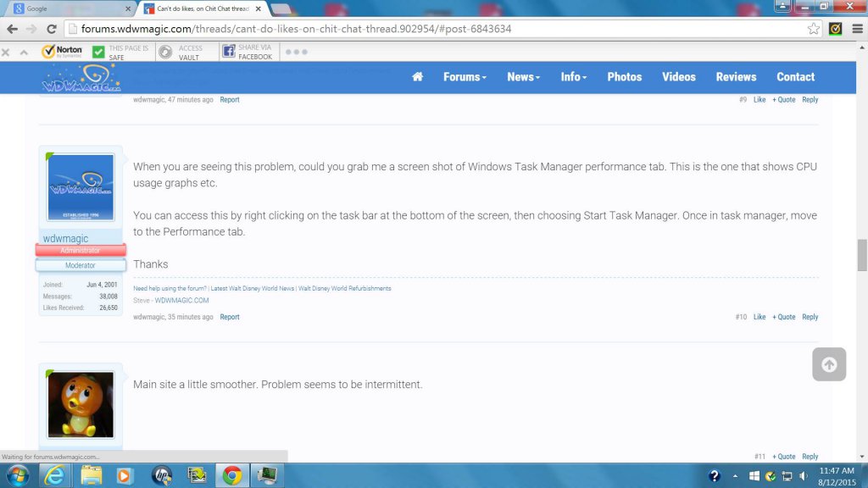Expand the News dropdown menu
The width and height of the screenshot is (868, 488).
click(x=524, y=77)
